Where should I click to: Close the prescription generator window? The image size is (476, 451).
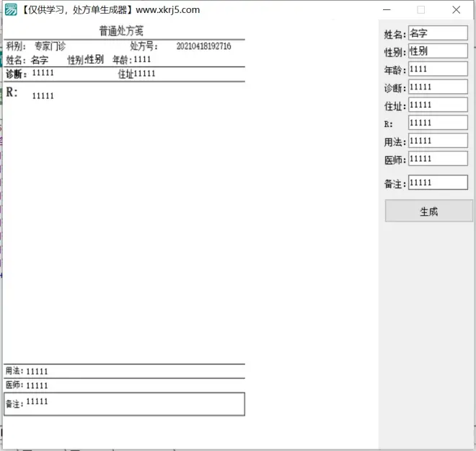point(456,10)
